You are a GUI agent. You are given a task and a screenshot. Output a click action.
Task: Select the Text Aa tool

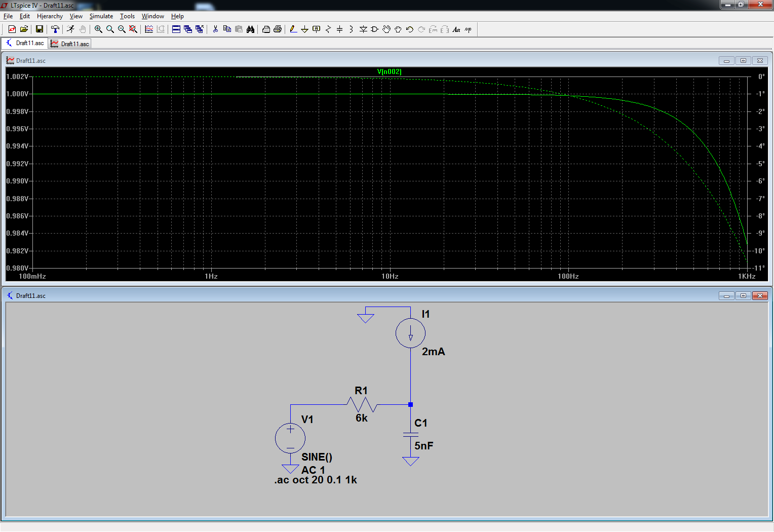click(456, 29)
